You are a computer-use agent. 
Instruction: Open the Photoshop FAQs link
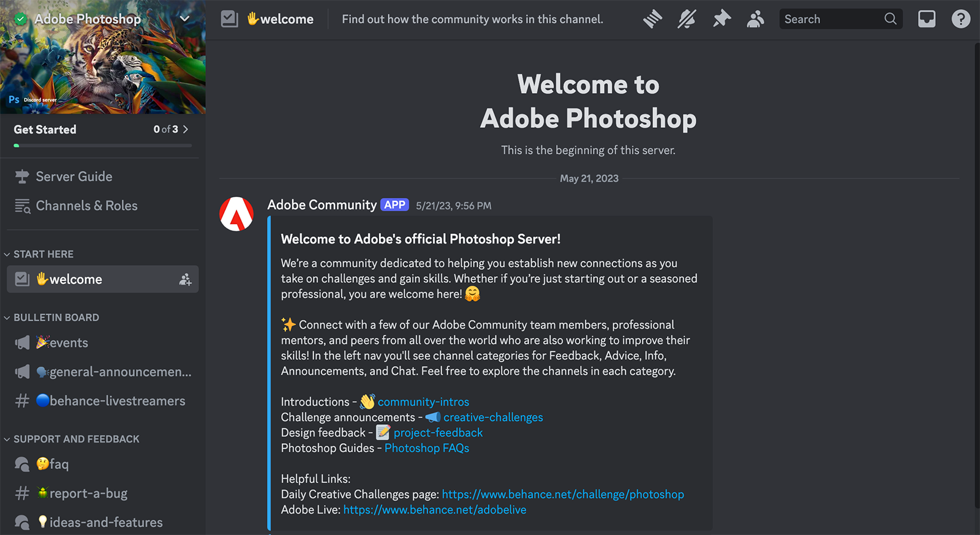tap(427, 448)
